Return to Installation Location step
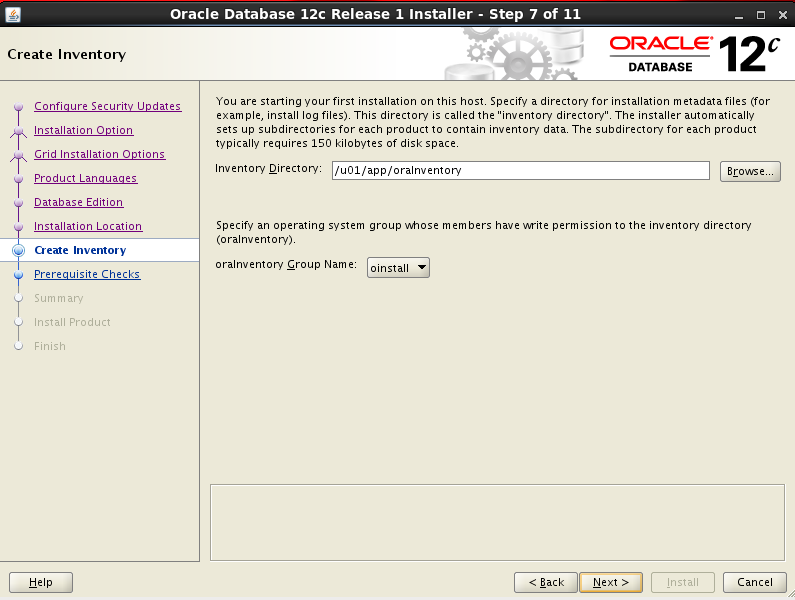Viewport: 795px width, 600px height. [88, 226]
